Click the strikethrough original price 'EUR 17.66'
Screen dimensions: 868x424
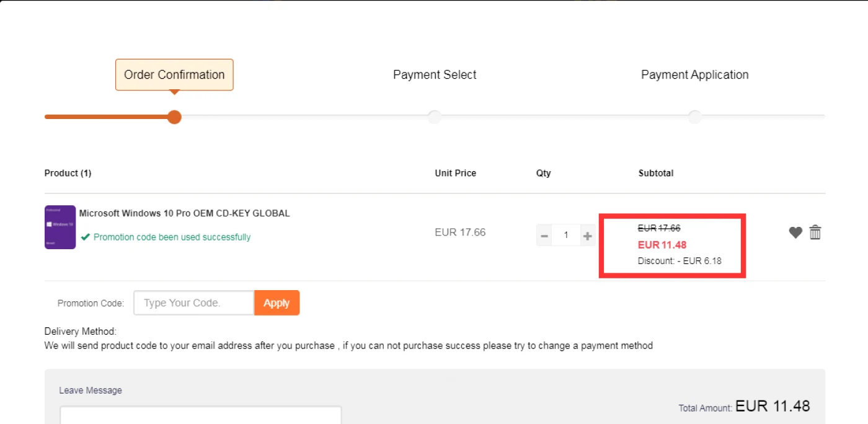pyautogui.click(x=659, y=228)
